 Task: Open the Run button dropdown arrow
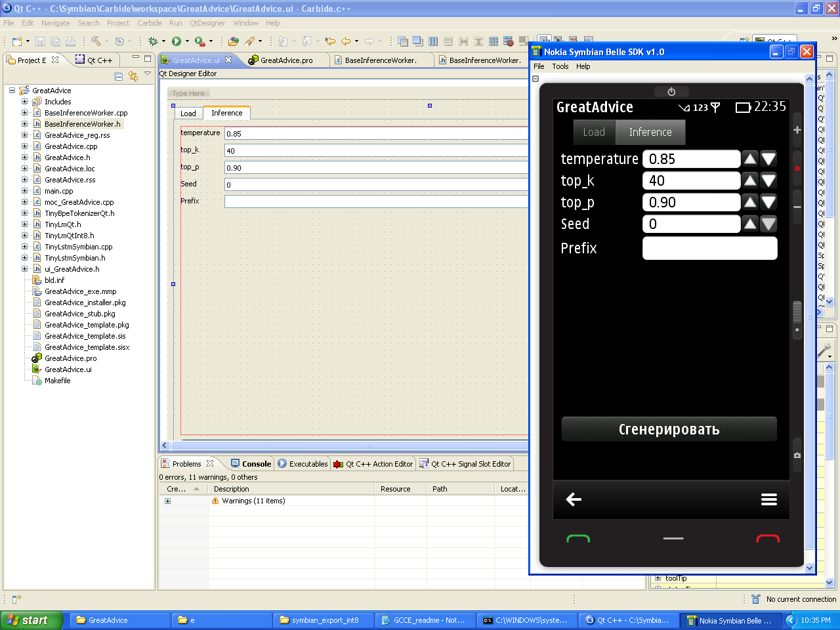[x=187, y=41]
